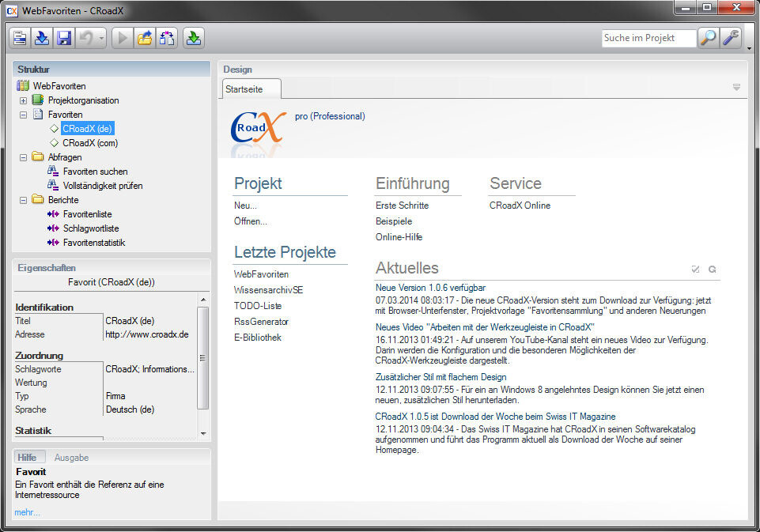760x532 pixels.
Task: Create a new project via 'Neu...'
Action: tap(245, 206)
